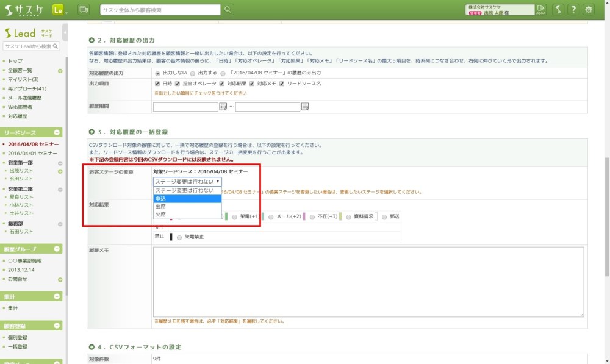Click into the 履歴メモ text area
Screen dimensions: 610x364
[x=368, y=281]
